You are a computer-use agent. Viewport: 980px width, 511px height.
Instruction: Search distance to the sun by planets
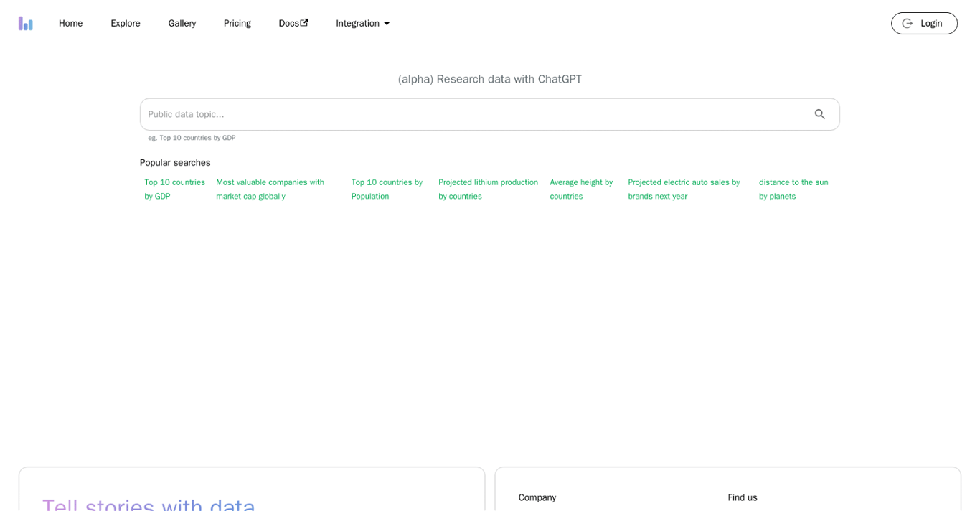coord(794,189)
